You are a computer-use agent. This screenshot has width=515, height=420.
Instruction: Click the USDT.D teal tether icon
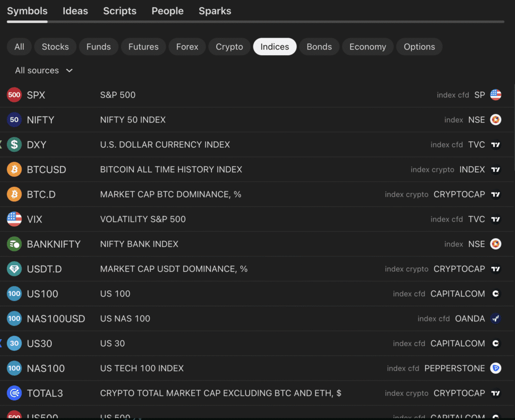point(14,269)
